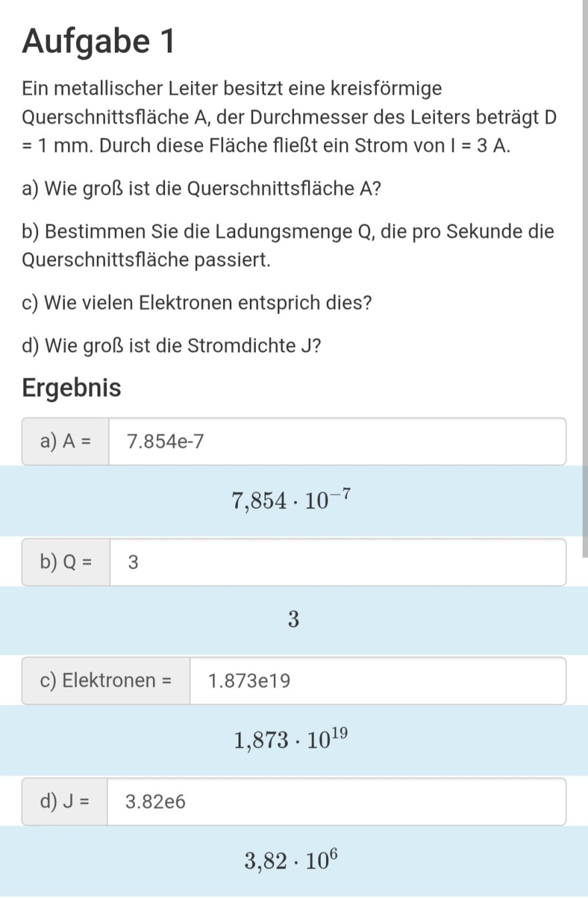Click the "c) Elektronen =" label
Viewport: 588px width, 898px height.
(x=106, y=681)
